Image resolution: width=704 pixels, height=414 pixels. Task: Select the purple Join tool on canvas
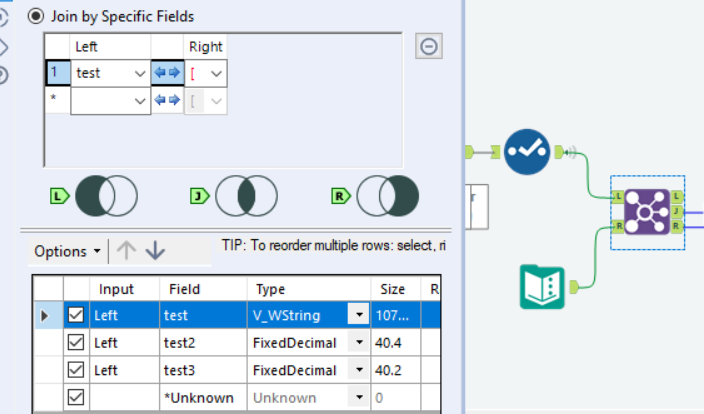[x=647, y=212]
